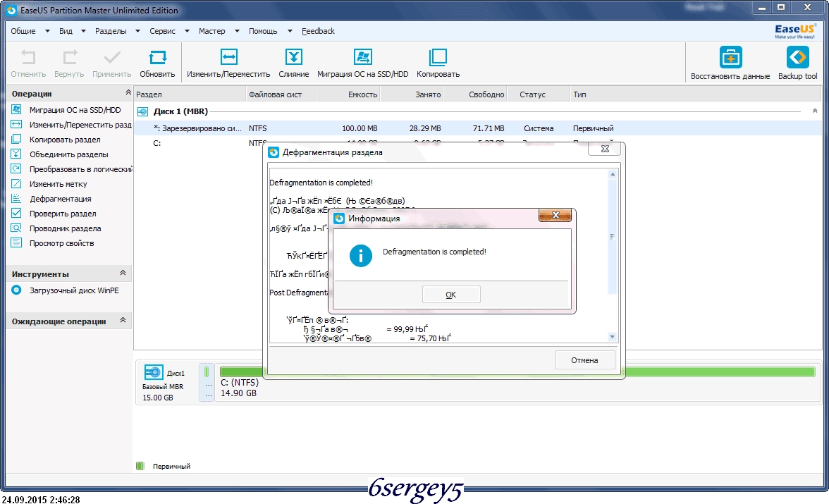Click sidebar Проводник раздела icon
829x504 pixels.
16,228
